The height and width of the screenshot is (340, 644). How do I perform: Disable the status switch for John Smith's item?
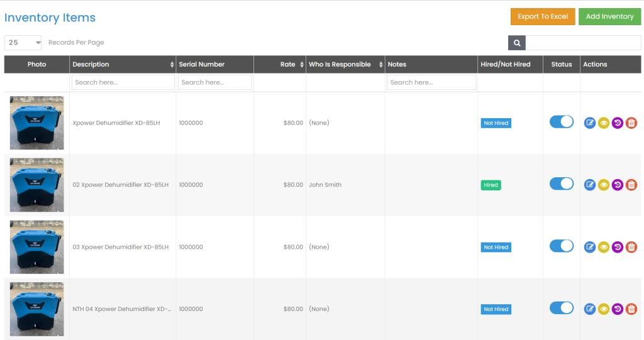point(561,184)
